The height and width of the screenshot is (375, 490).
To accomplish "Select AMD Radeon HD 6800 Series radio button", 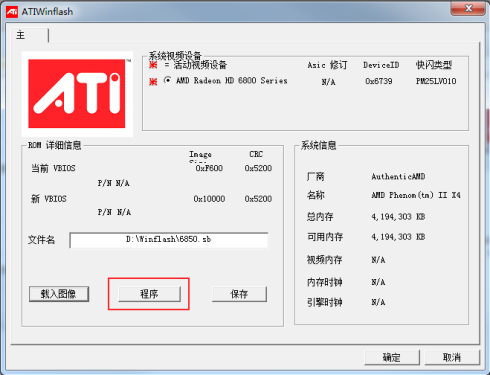I will 167,80.
